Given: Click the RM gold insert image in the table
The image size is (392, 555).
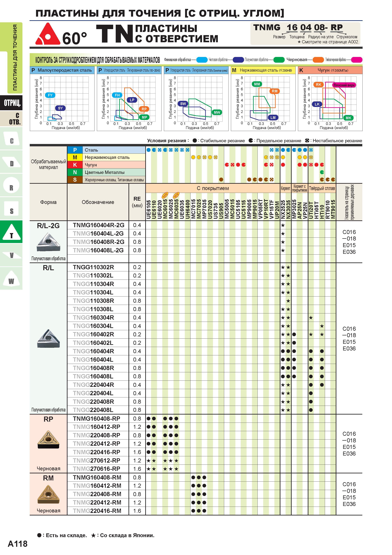Looking at the screenshot, I should [49, 495].
